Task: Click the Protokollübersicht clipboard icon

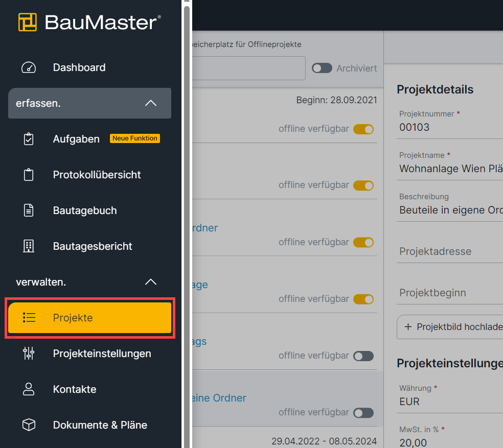Action: 29,175
